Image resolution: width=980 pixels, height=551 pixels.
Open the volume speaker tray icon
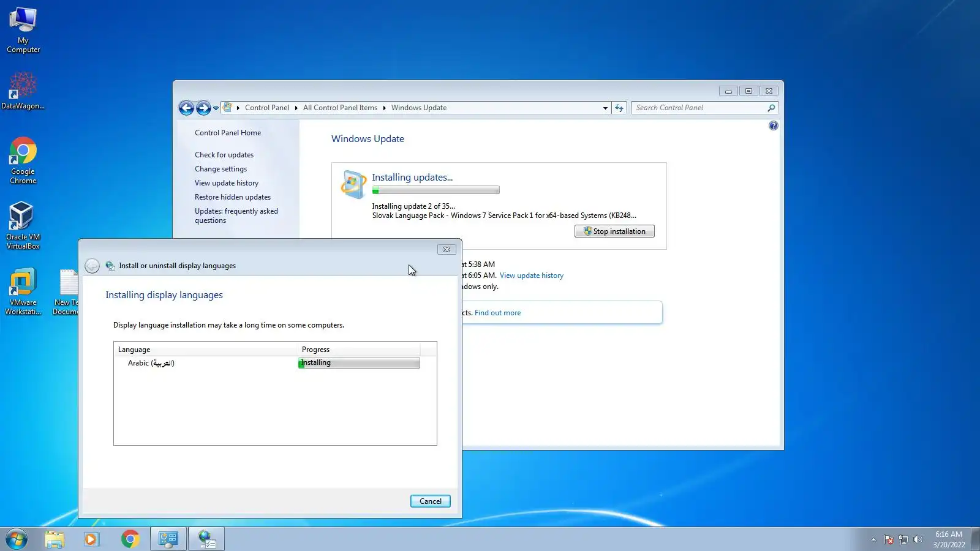(918, 539)
